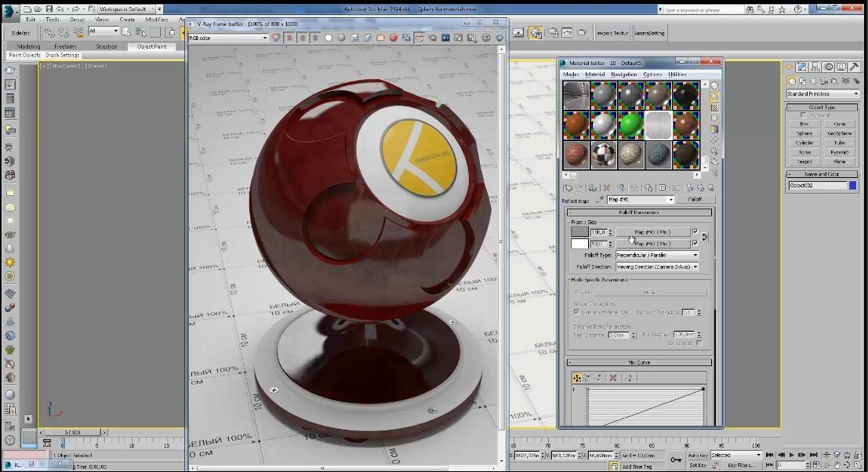This screenshot has height=472, width=868.
Task: Open the Selected key filter dropdown
Action: point(736,456)
